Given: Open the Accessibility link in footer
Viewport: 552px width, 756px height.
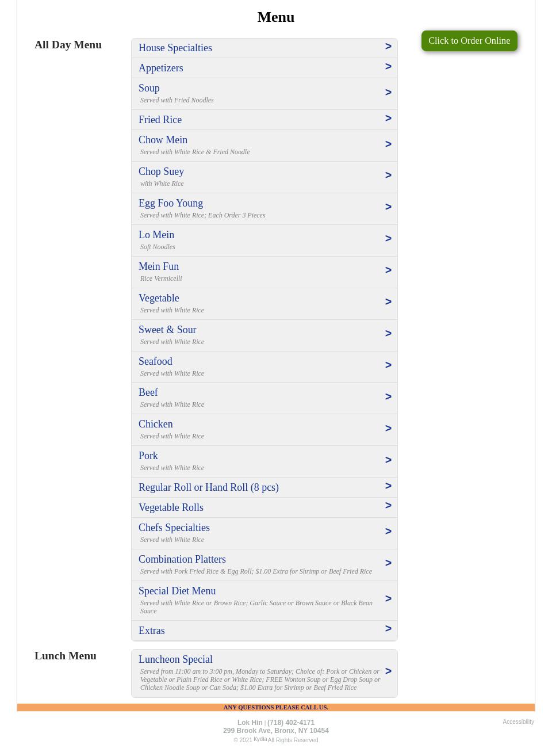Looking at the screenshot, I should [518, 722].
